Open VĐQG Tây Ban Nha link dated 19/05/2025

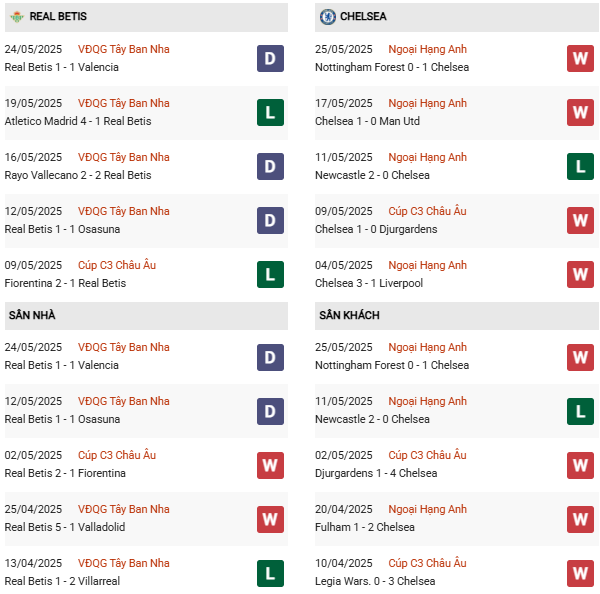(124, 103)
